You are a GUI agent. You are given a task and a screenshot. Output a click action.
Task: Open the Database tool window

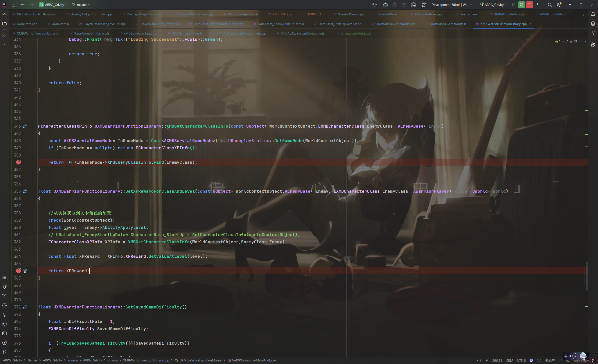[593, 24]
